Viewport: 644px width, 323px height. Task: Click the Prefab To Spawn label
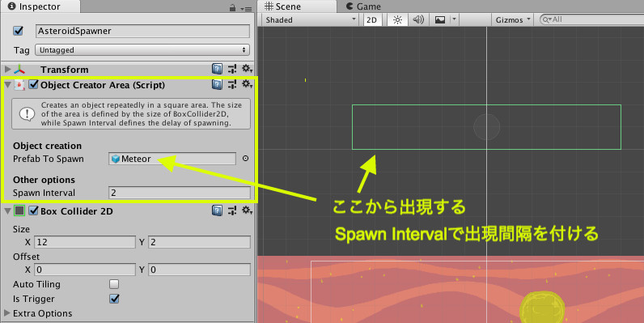click(x=49, y=159)
